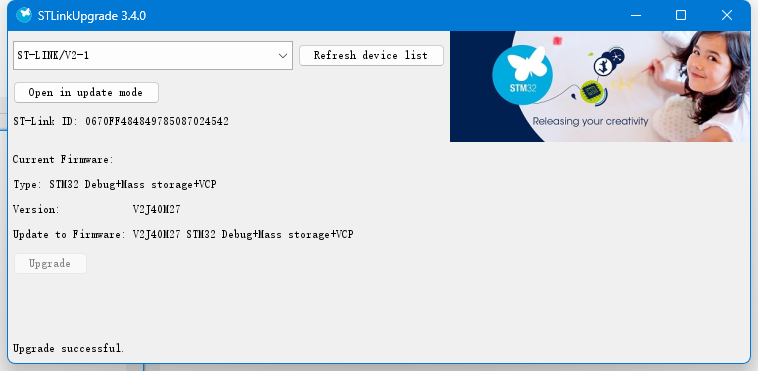
Task: Maximize the STLinkUpgrade window
Action: point(681,15)
